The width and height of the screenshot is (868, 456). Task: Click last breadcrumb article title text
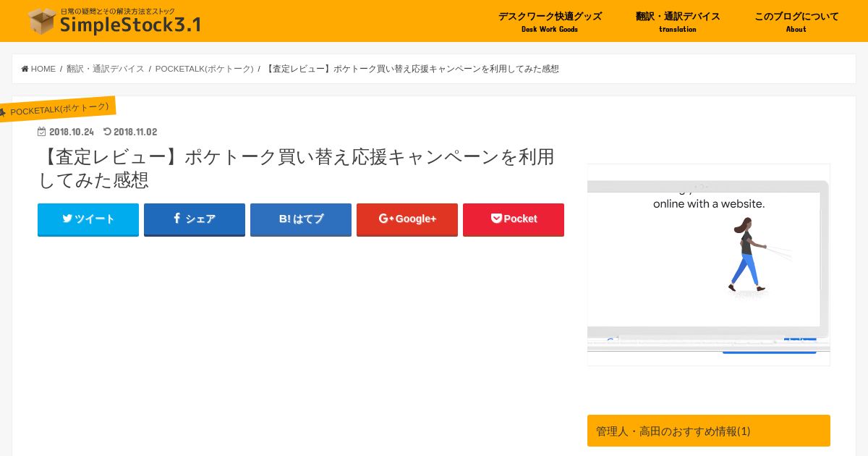412,69
